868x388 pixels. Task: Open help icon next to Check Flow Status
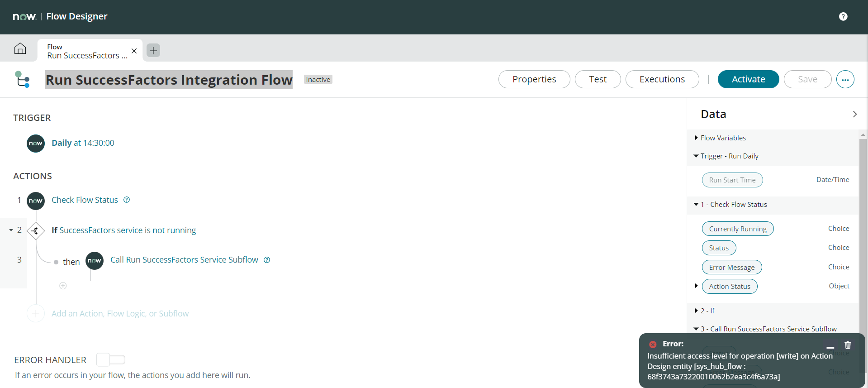127,200
